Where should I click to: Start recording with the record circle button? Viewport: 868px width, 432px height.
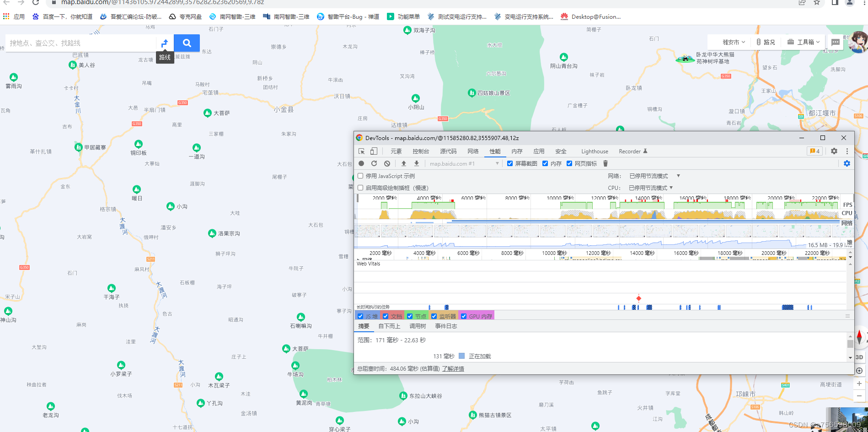(x=361, y=163)
